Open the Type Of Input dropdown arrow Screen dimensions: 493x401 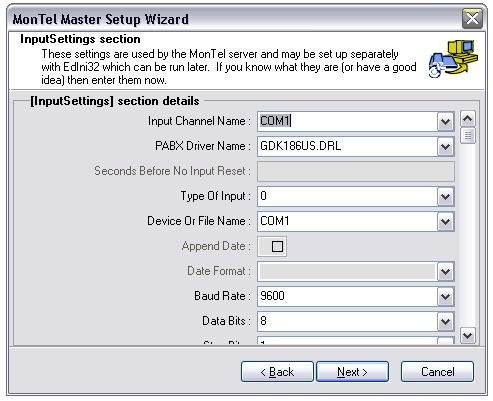(446, 196)
